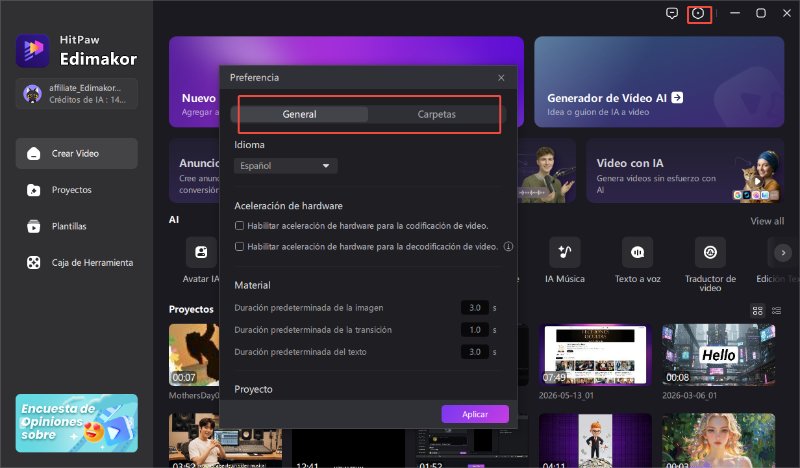Switch projects to grid view
The width and height of the screenshot is (800, 468).
(758, 310)
